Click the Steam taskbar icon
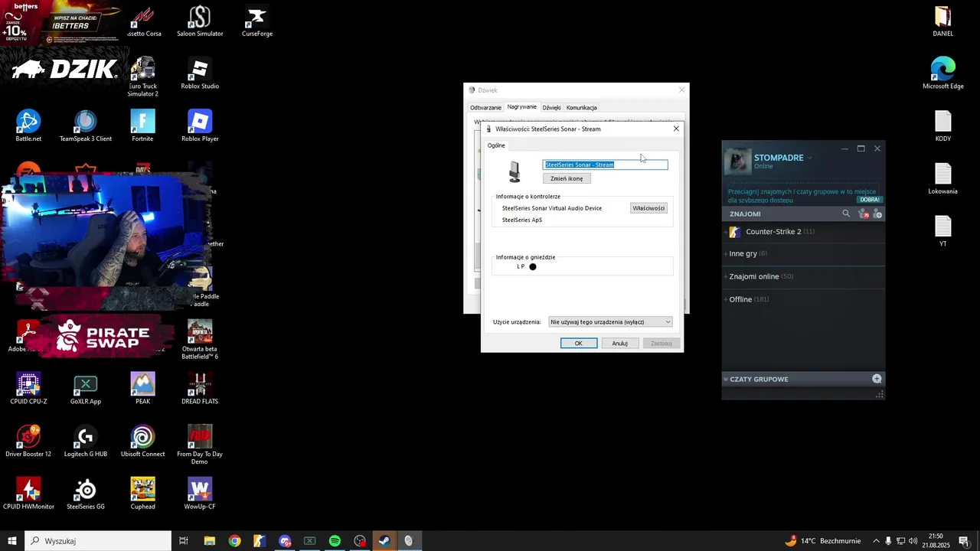This screenshot has height=551, width=980. [384, 541]
